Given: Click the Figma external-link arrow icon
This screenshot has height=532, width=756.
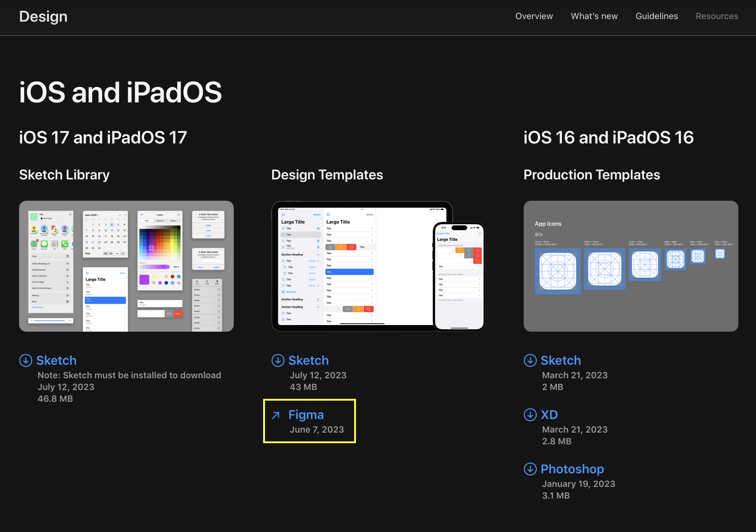Looking at the screenshot, I should point(276,415).
